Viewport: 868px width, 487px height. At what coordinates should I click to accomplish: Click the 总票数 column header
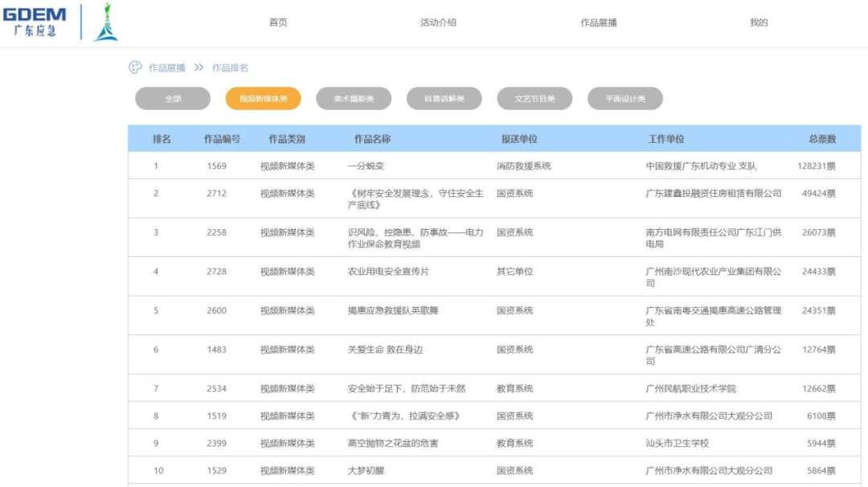click(822, 139)
